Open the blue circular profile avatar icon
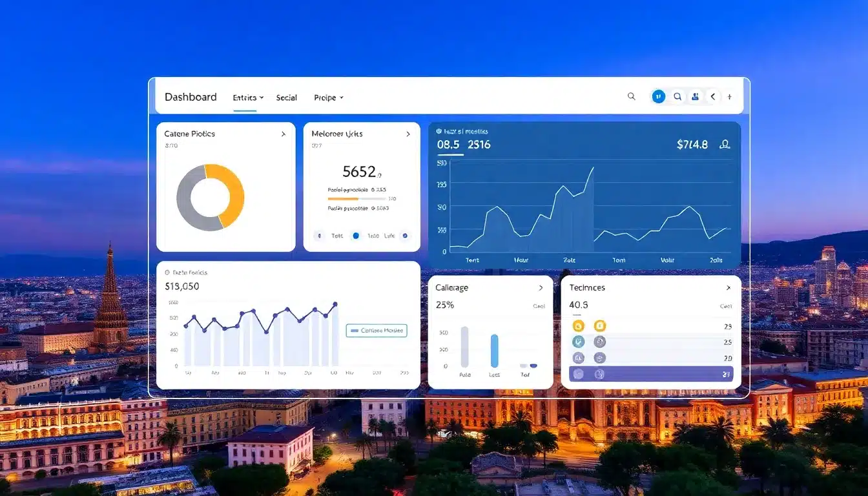The image size is (868, 496). coord(658,96)
